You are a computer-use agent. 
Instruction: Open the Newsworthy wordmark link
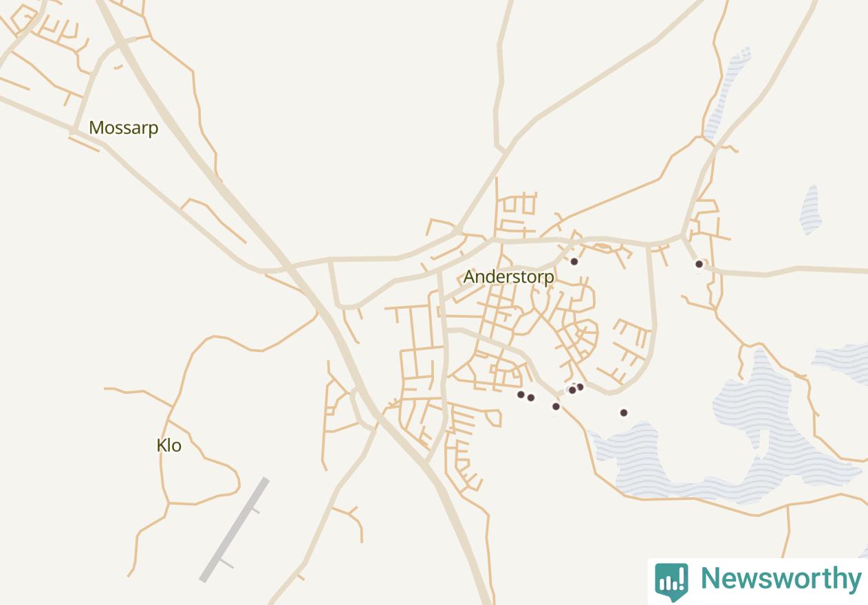point(781,578)
